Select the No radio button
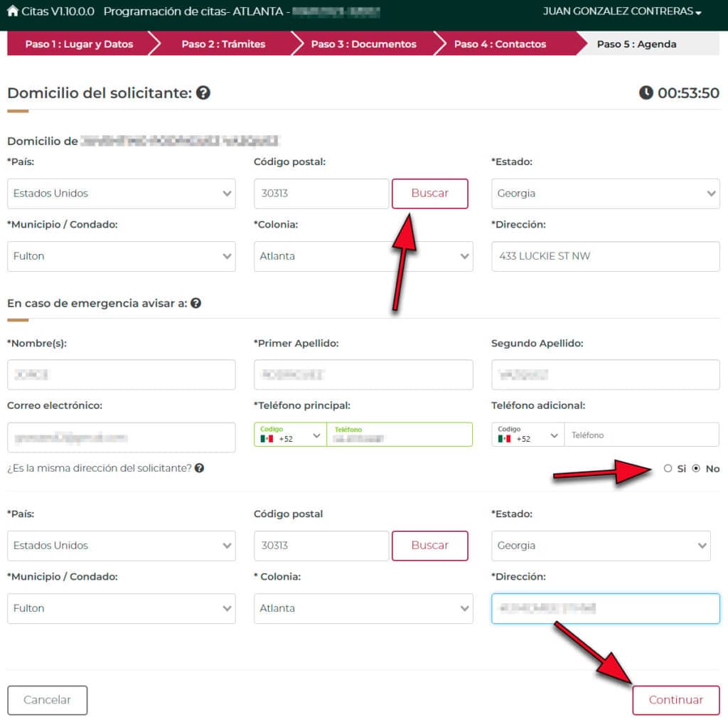Image resolution: width=728 pixels, height=722 pixels. pyautogui.click(x=696, y=469)
